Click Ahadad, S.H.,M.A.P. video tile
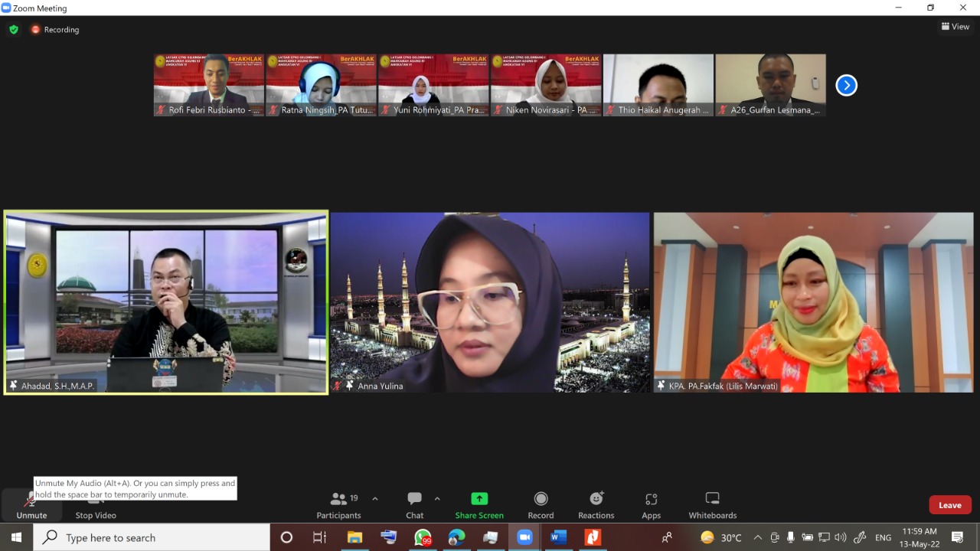Viewport: 980px width, 551px height. coord(166,302)
